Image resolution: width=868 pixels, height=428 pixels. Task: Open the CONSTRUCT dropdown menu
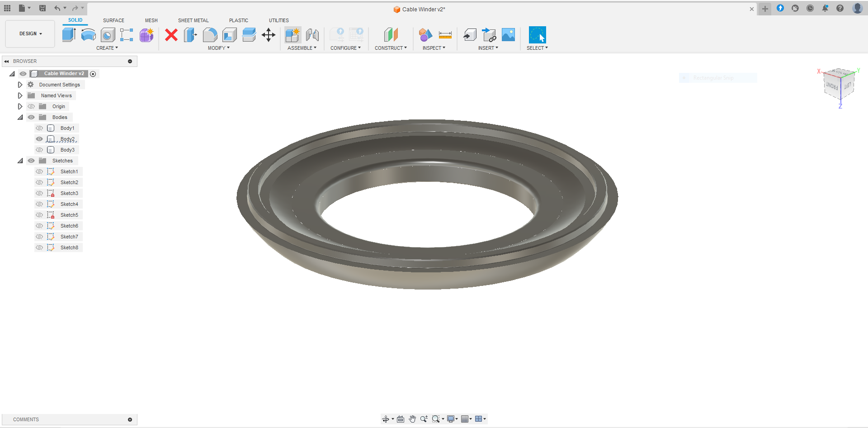click(x=391, y=48)
